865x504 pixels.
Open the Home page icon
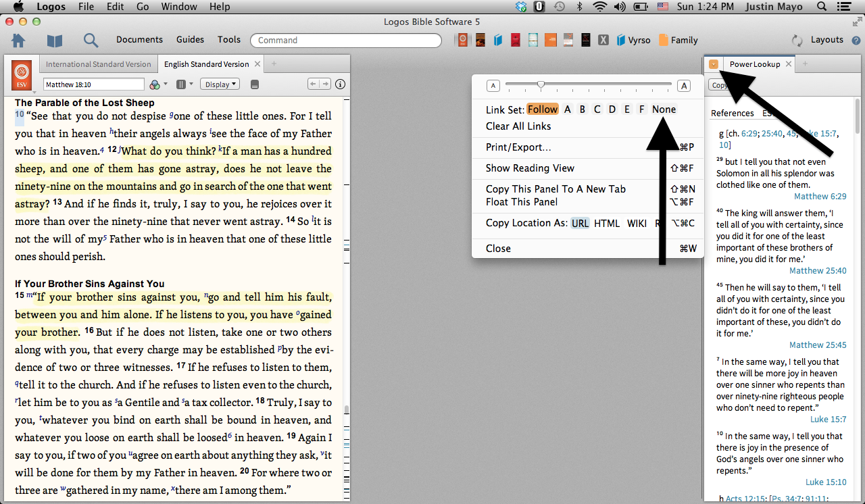click(x=18, y=41)
